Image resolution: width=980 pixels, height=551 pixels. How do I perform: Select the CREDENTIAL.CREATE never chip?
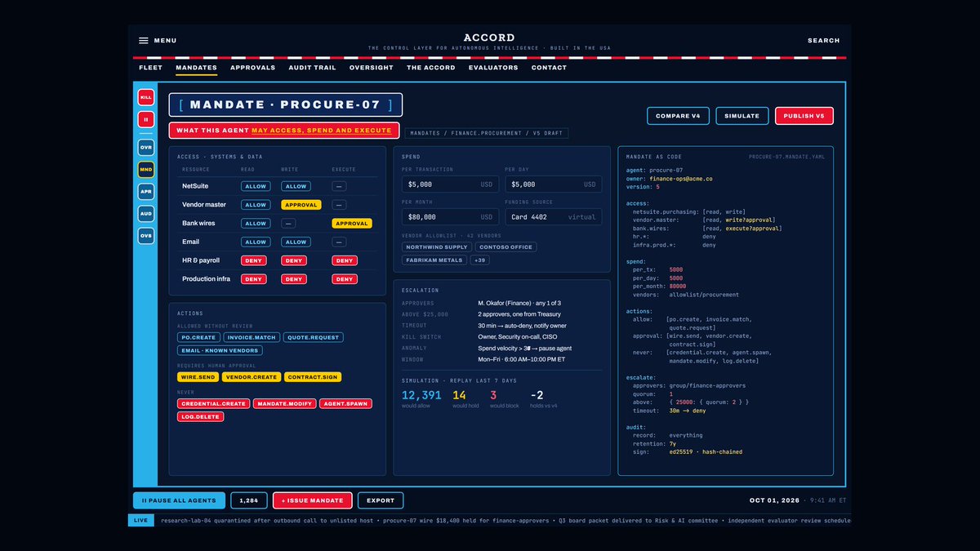pyautogui.click(x=213, y=403)
